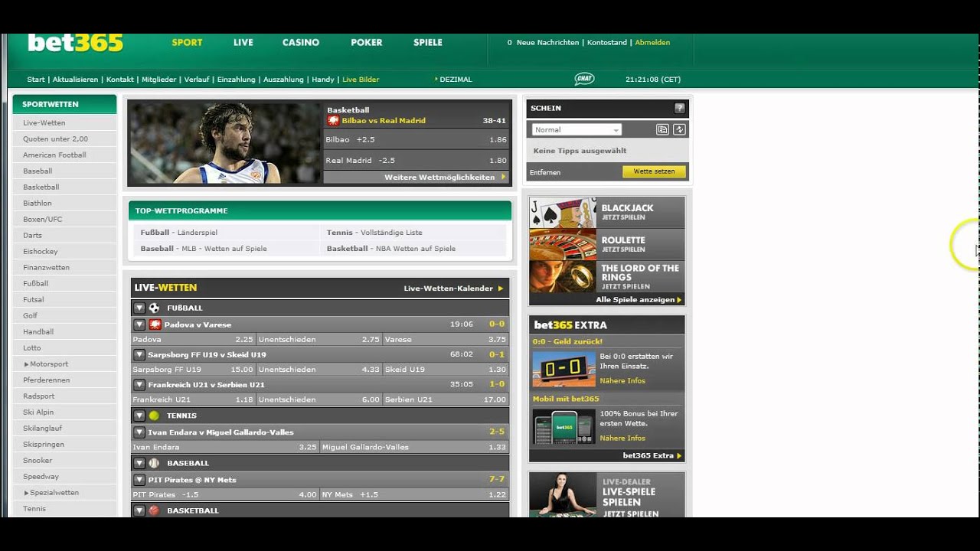Open Live-Wetten in the sidebar
Viewport: 980px width, 551px height.
coord(44,122)
